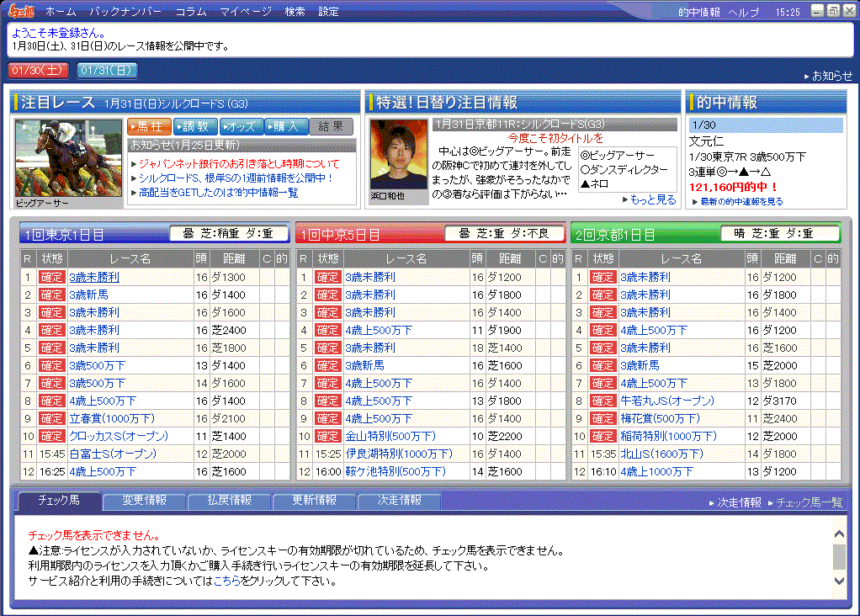Click the お知らせ link at top right

coord(828,76)
